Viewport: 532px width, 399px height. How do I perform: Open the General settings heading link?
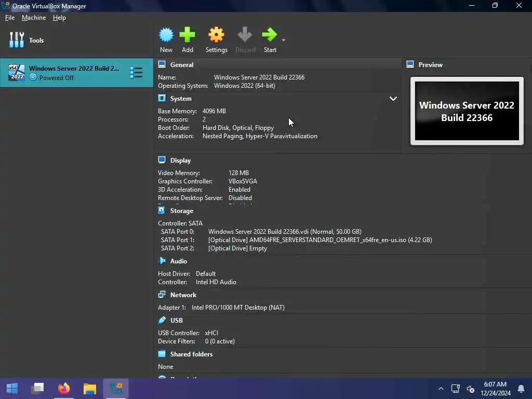coord(182,65)
